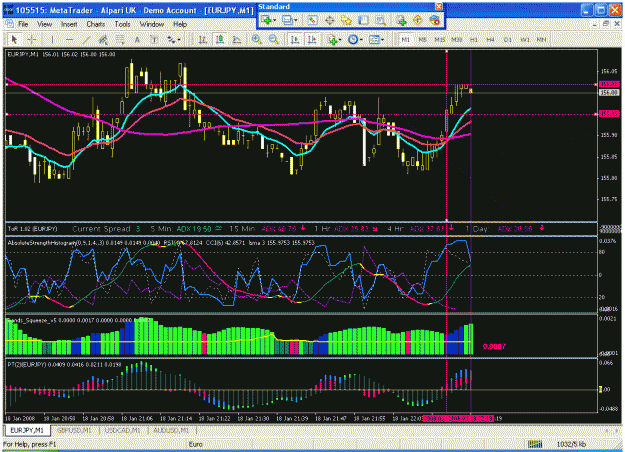The image size is (625, 452).
Task: Click the 'Euro' status bar text
Action: 195,444
